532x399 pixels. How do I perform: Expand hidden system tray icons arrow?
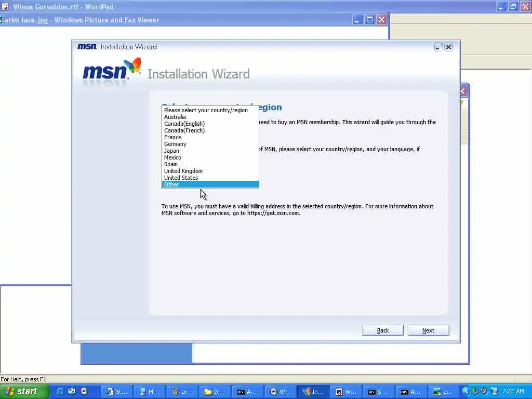(465, 391)
